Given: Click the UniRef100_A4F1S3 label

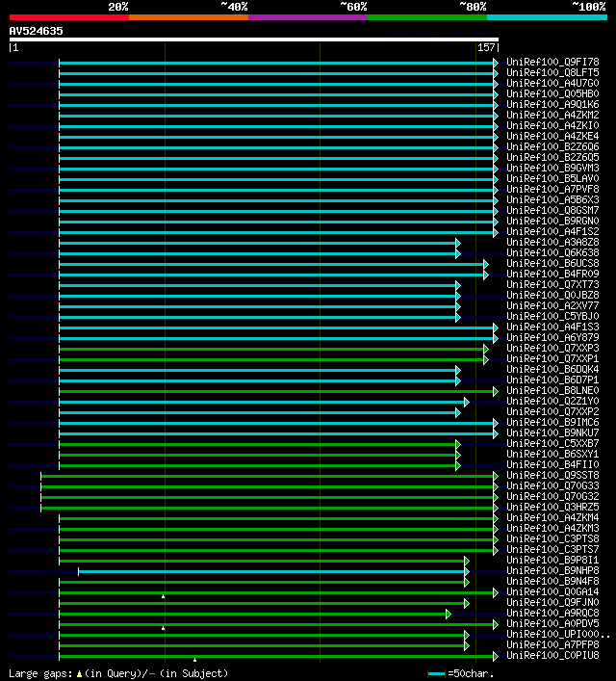Looking at the screenshot, I should [552, 327].
